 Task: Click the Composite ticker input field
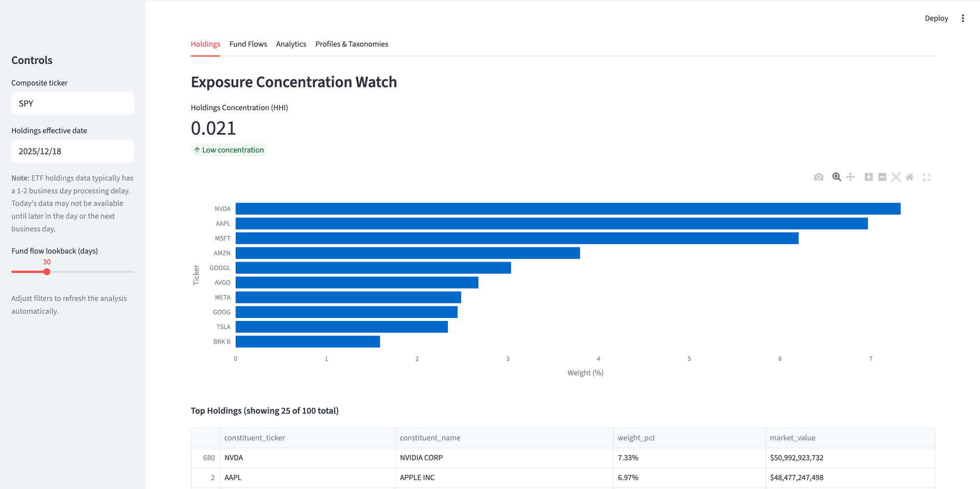click(73, 103)
